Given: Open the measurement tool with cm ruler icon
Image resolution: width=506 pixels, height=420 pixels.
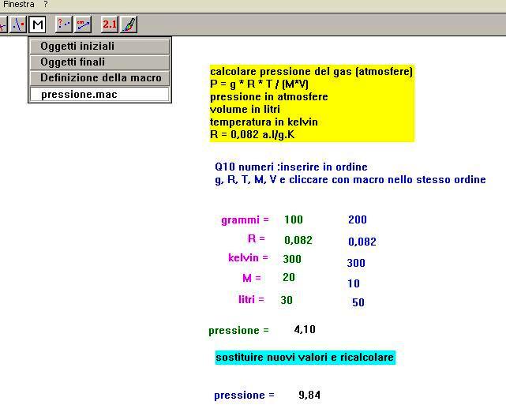Looking at the screenshot, I should tap(83, 24).
